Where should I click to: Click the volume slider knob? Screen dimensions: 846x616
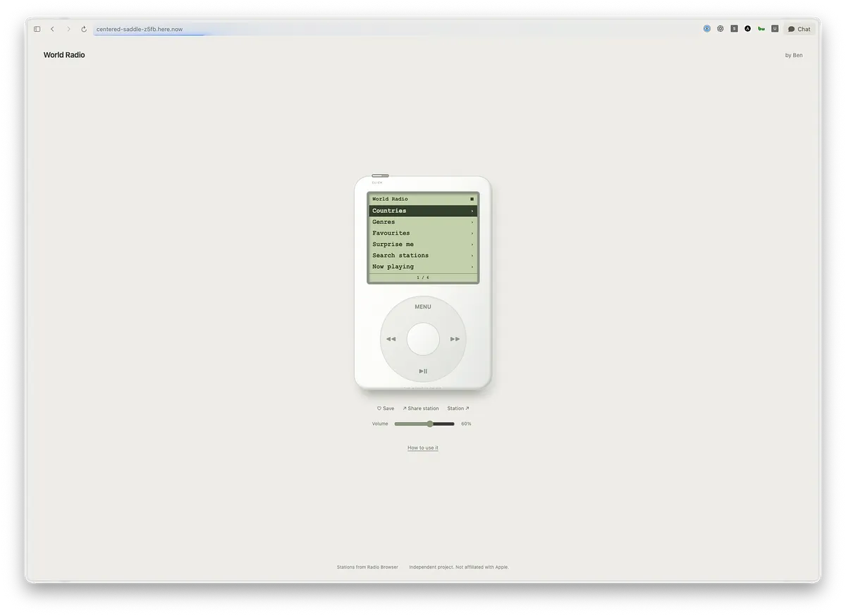click(430, 424)
